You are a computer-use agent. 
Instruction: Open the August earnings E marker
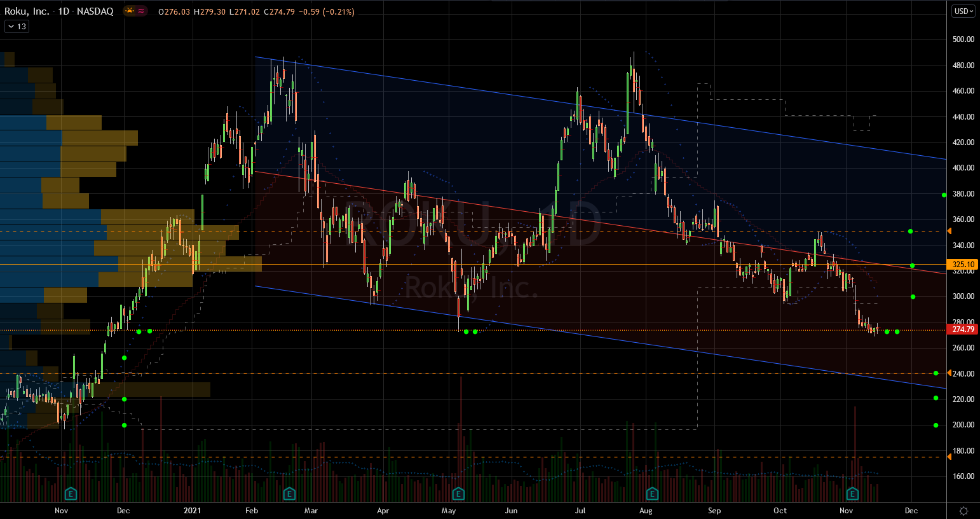(x=651, y=494)
